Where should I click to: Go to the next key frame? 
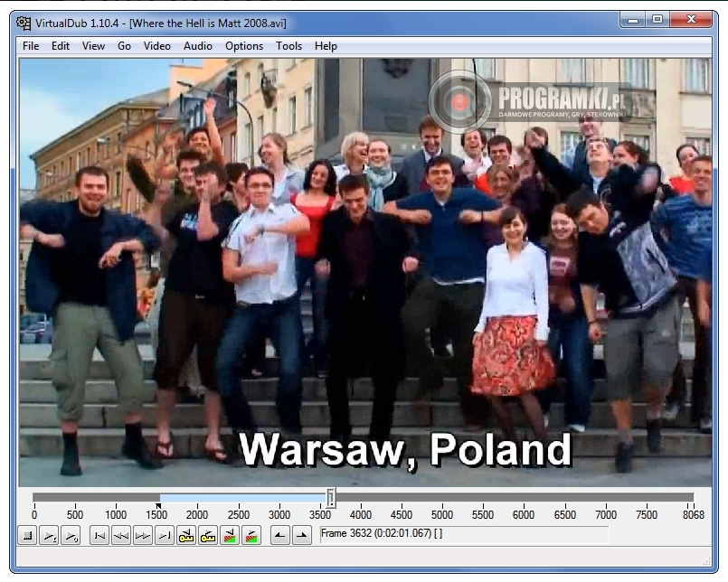click(207, 536)
